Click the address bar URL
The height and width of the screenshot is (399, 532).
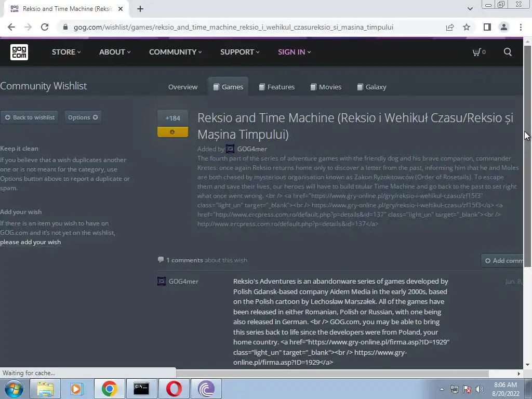pyautogui.click(x=233, y=27)
